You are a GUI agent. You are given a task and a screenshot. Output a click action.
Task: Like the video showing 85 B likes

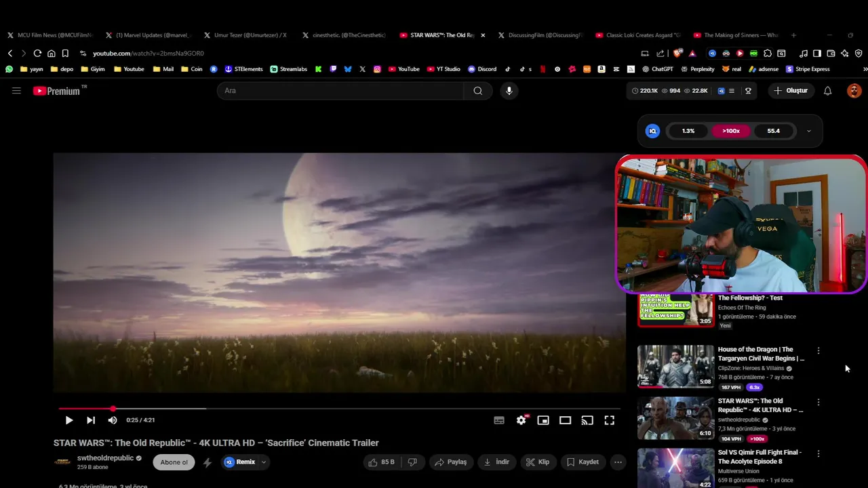(381, 462)
